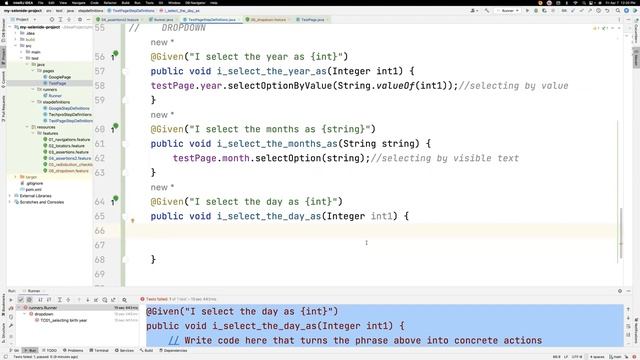Viewport: 640px width, 360px height.
Task: Expand the target folder
Action: [16, 177]
